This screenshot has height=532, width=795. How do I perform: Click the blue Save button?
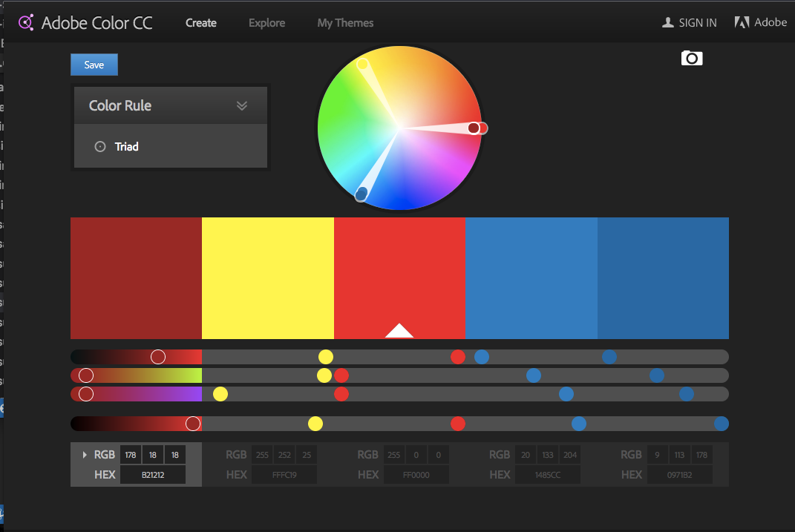(x=94, y=65)
